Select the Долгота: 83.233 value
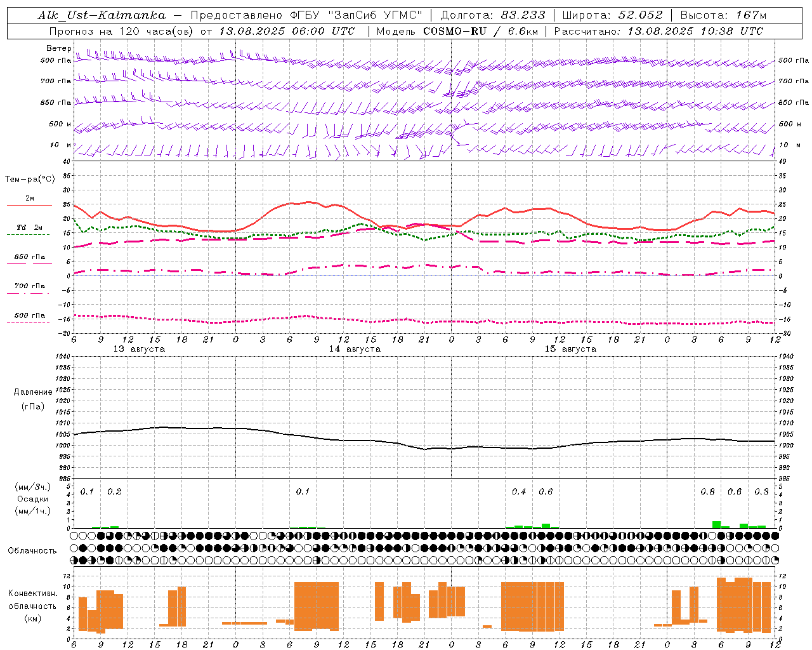Screen dimensions: 812x650 point(492,15)
